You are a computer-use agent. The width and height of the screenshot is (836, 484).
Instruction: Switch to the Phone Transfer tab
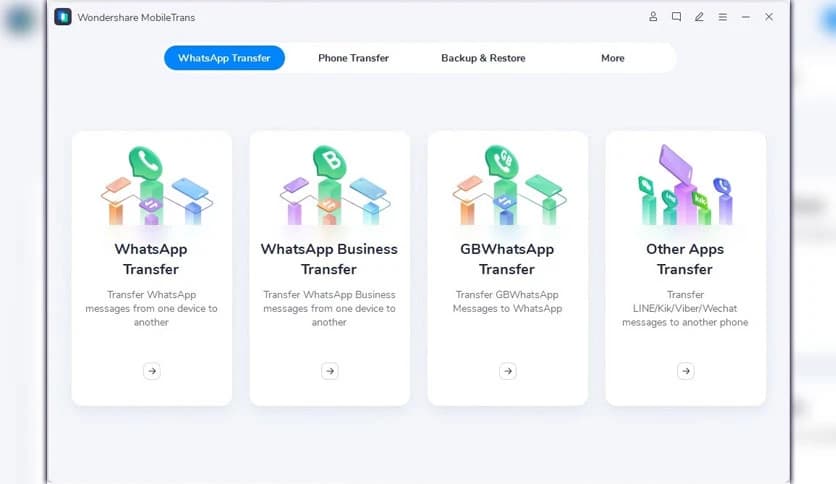(x=353, y=58)
